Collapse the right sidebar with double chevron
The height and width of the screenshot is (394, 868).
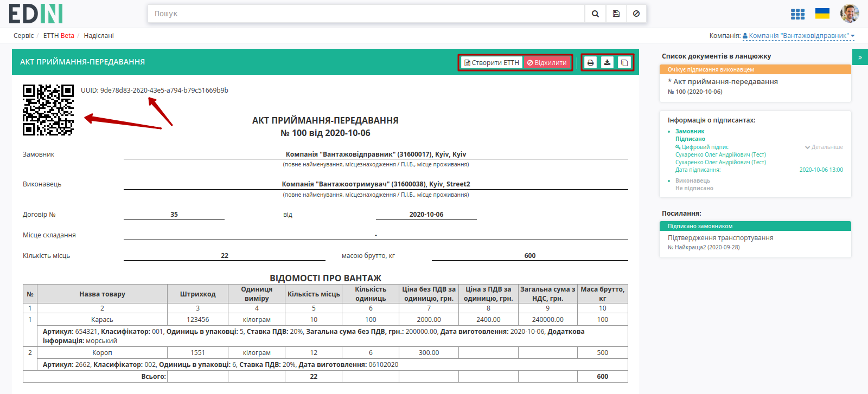tap(860, 57)
